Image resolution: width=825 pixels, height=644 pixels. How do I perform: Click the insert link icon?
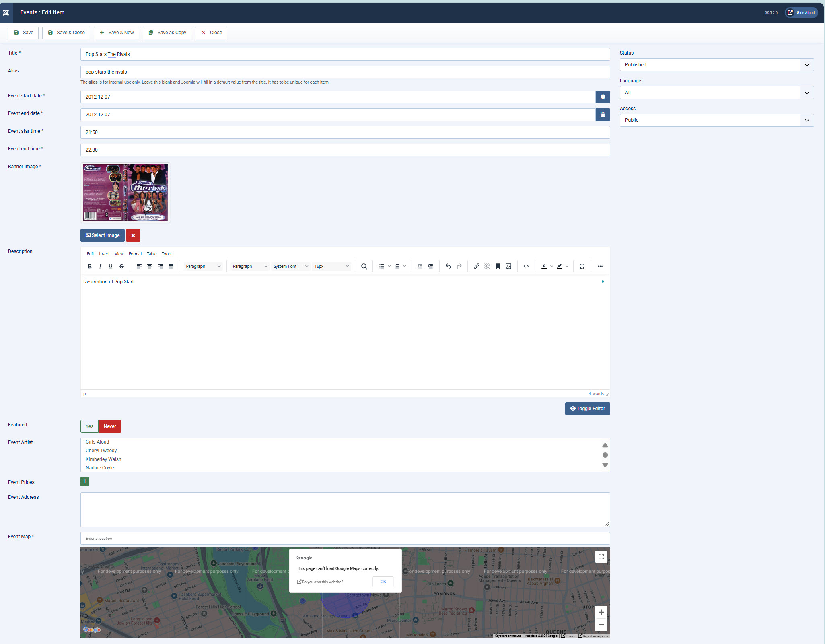[x=476, y=266]
